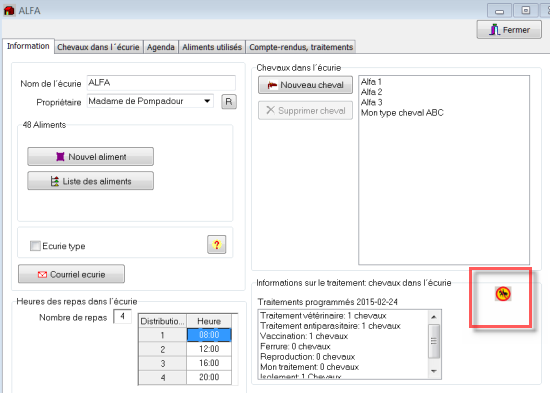This screenshot has width=550, height=393.
Task: Select Mon traitement: 0 chevaux line
Action: pos(309,367)
